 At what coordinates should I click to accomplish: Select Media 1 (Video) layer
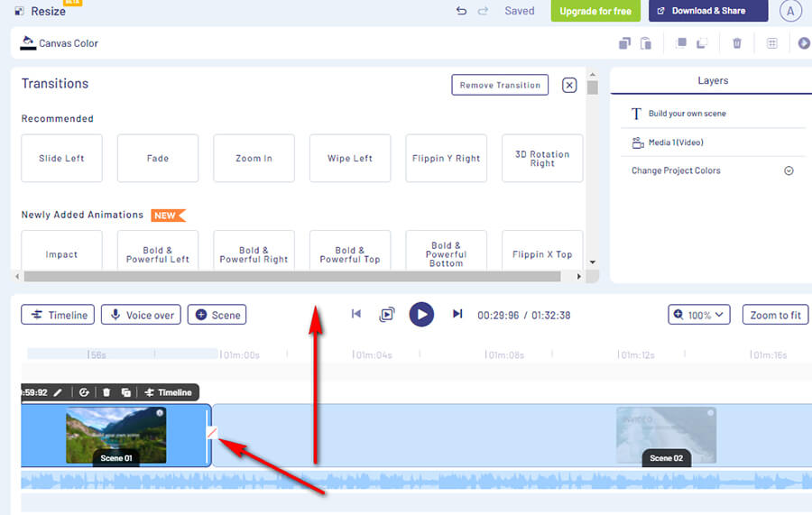tap(675, 143)
